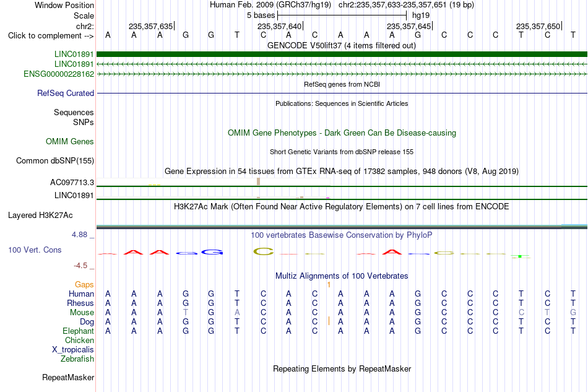Click the Dog alignment row label
The height and width of the screenshot is (392, 588).
coord(87,322)
